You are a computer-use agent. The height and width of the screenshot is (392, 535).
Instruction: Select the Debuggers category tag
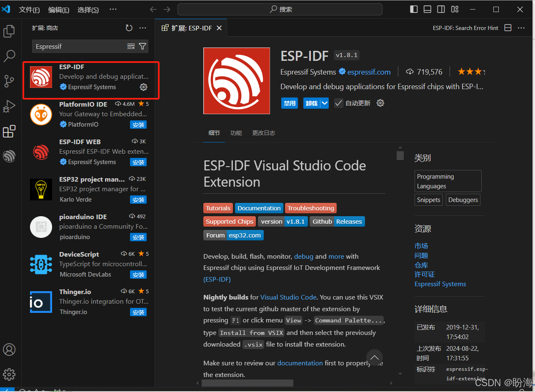[463, 200]
